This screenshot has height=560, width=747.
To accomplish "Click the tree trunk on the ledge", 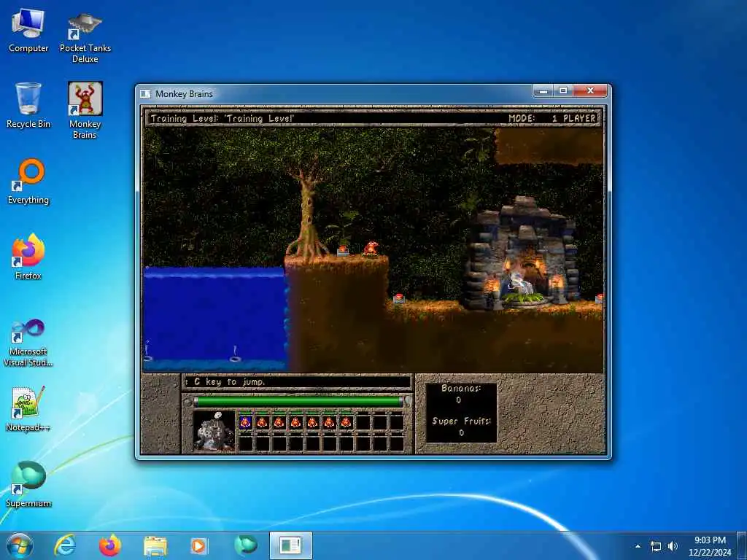I will click(308, 215).
